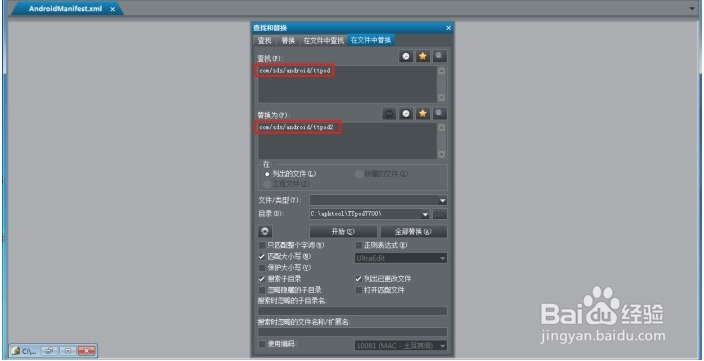Select the 工程文件 radio option
Viewport: 704px width, 361px height.
tap(267, 184)
